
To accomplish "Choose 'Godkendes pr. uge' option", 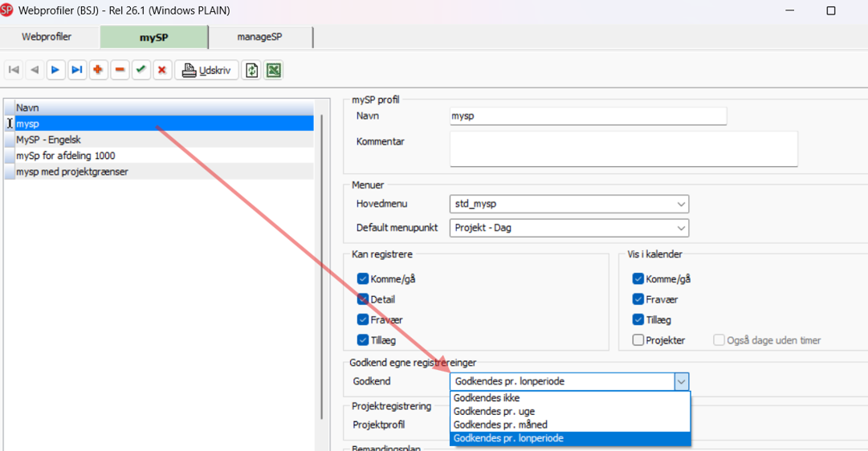I will (571, 411).
